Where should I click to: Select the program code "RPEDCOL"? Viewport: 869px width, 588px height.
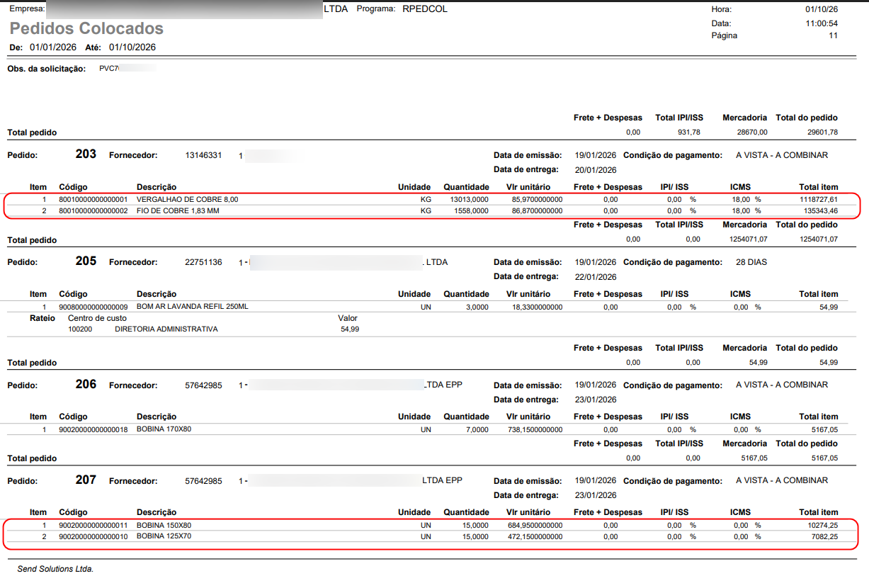pos(425,9)
